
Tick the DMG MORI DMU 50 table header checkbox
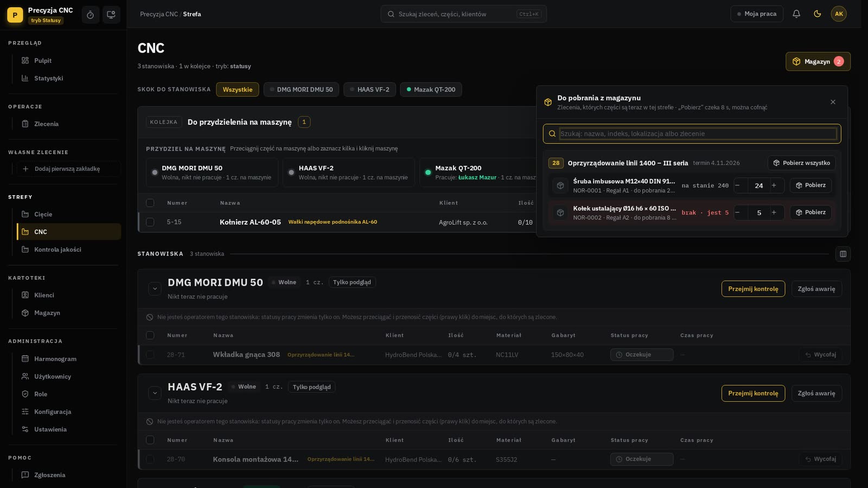pyautogui.click(x=150, y=335)
